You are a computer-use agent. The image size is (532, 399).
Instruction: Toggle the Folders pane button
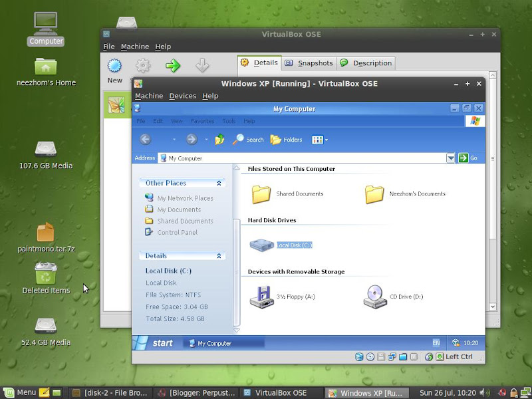pos(286,140)
